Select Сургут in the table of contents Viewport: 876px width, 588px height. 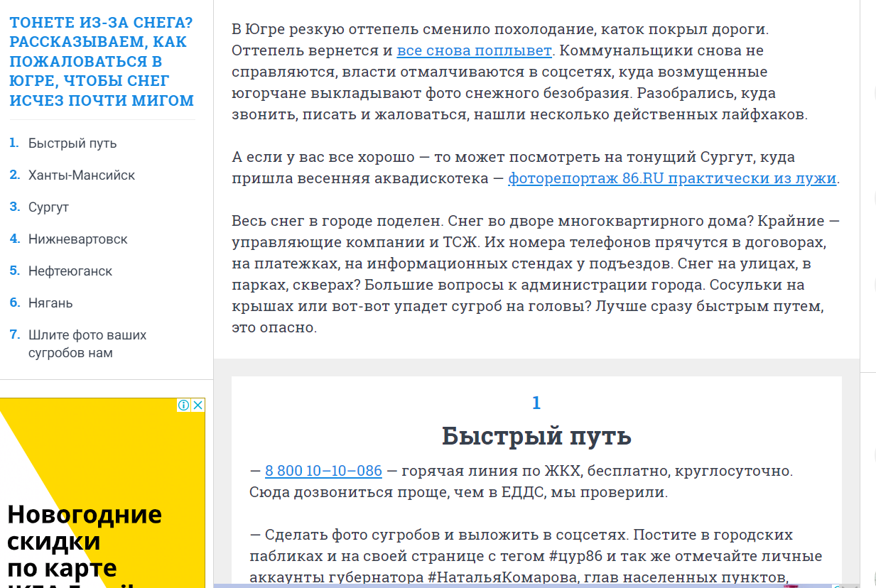(48, 207)
